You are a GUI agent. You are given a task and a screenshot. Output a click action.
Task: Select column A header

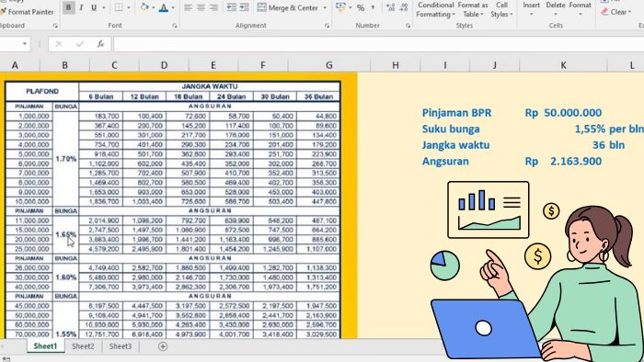pyautogui.click(x=16, y=65)
